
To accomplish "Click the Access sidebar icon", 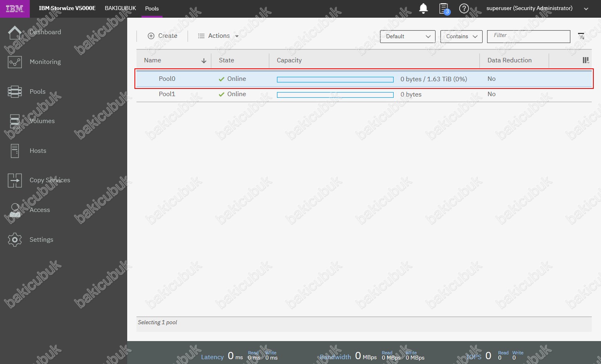I will click(x=15, y=210).
